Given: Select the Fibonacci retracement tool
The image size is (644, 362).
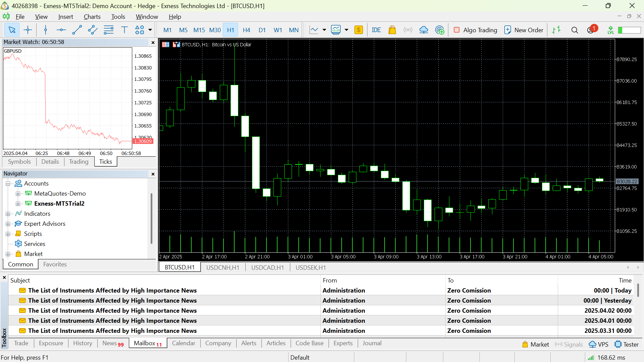Looking at the screenshot, I should (x=108, y=30).
